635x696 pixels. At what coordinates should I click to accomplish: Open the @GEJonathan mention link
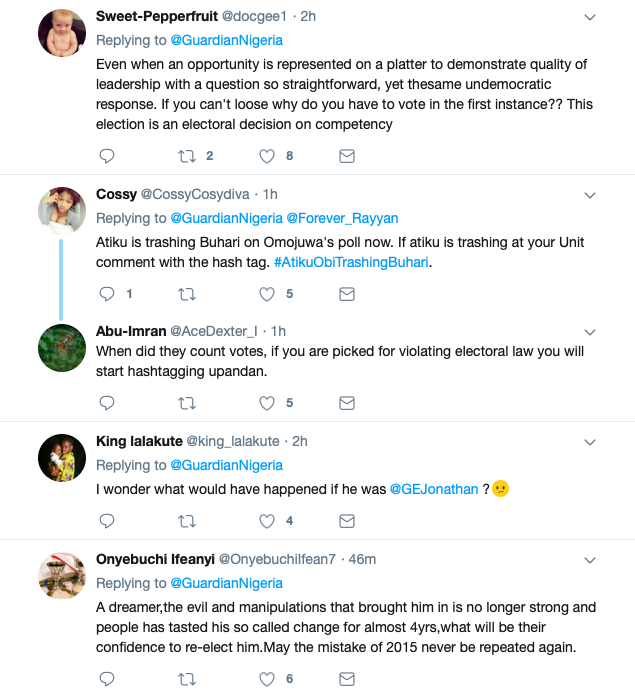(434, 489)
